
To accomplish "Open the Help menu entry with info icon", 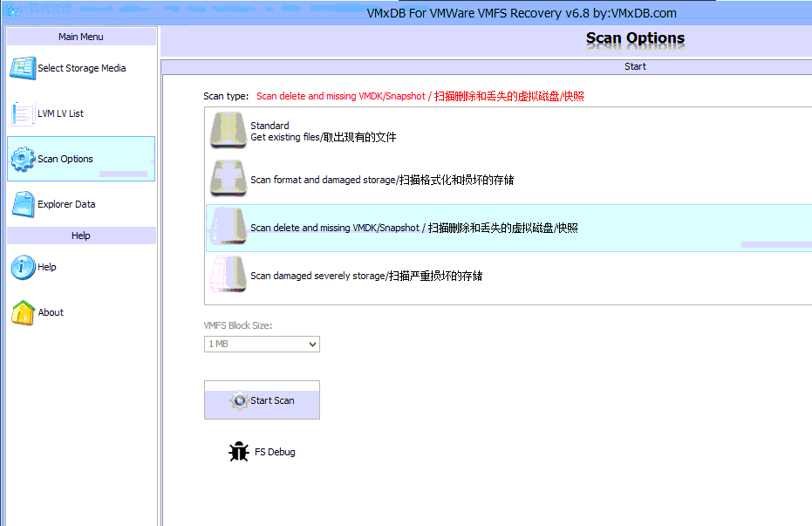I will coord(81,267).
